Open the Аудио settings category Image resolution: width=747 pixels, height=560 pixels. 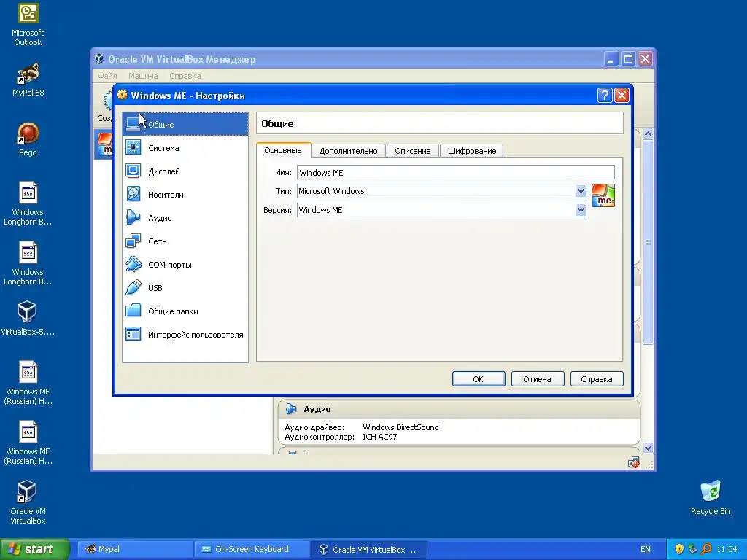click(185, 217)
